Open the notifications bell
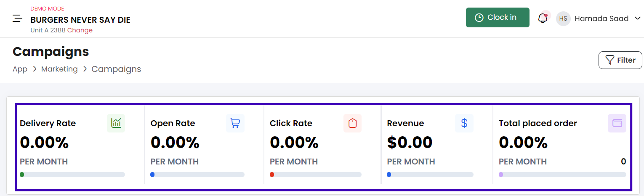Screen dimensions: 644x196 pos(543,19)
